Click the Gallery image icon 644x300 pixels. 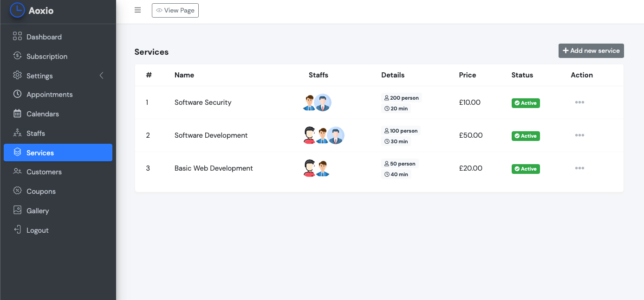point(17,211)
